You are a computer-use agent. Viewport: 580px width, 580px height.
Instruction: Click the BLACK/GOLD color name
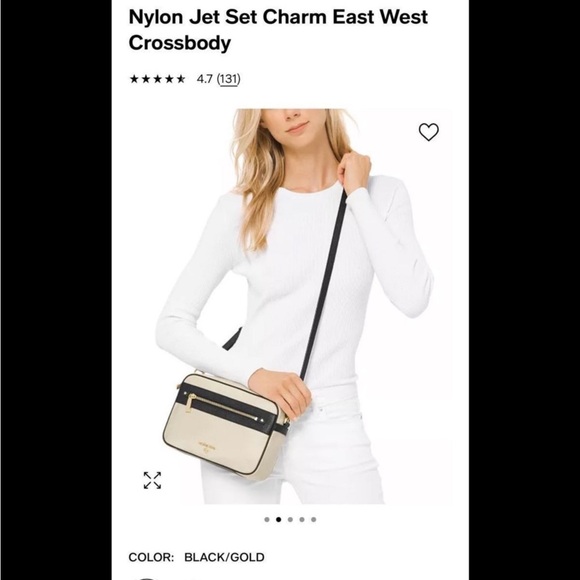click(224, 557)
